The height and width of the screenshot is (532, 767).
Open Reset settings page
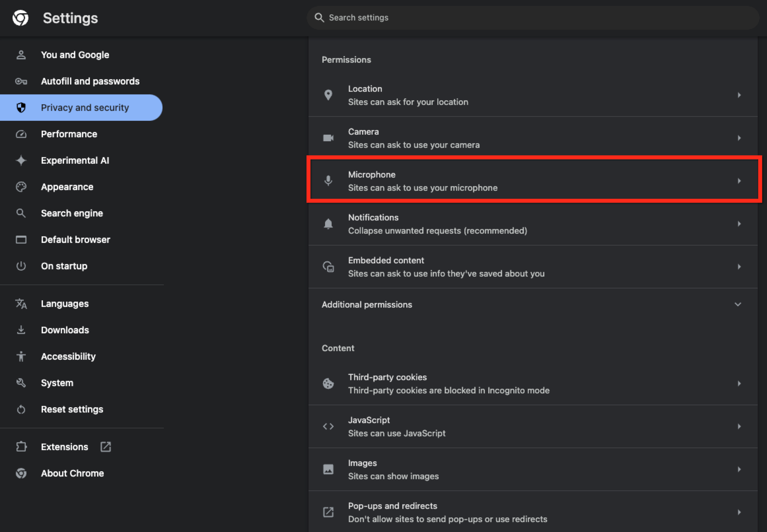pos(72,409)
